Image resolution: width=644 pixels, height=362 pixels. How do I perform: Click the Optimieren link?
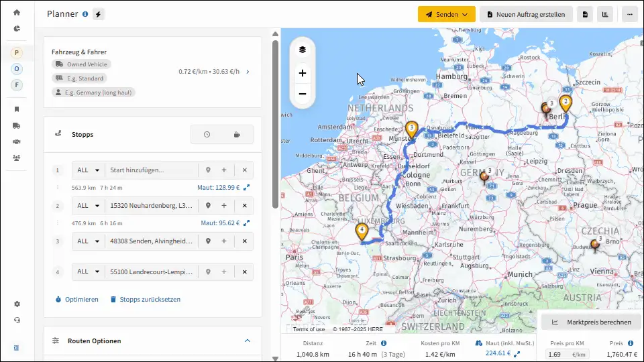coord(76,300)
